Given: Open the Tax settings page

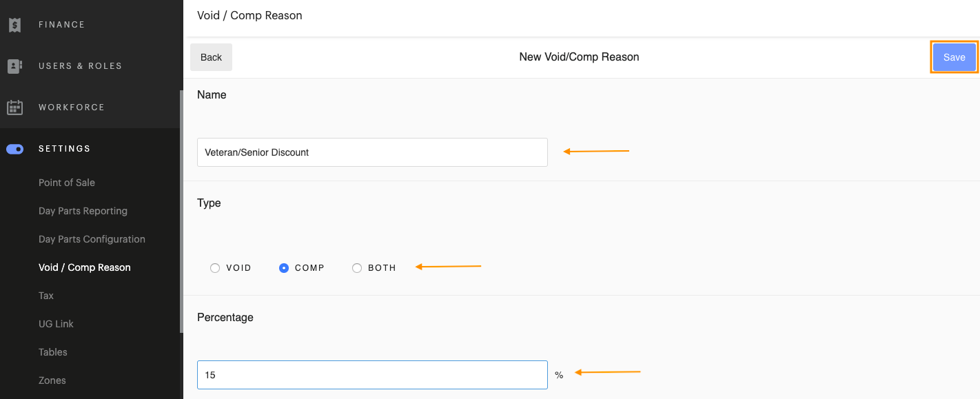Looking at the screenshot, I should pos(46,296).
